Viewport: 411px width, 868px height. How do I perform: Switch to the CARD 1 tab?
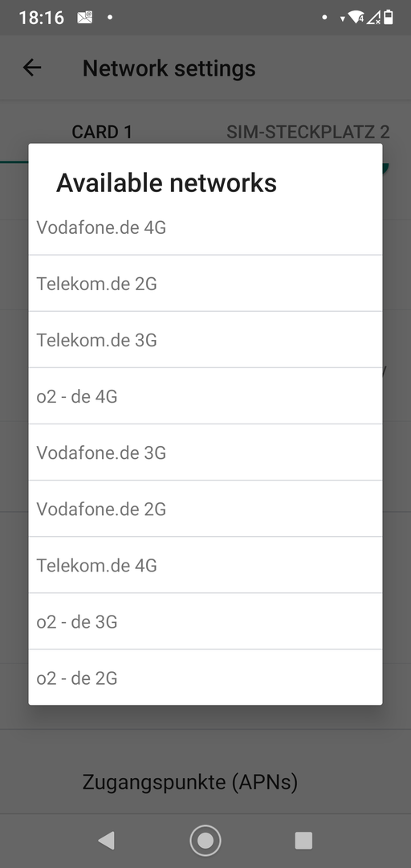coord(102,132)
